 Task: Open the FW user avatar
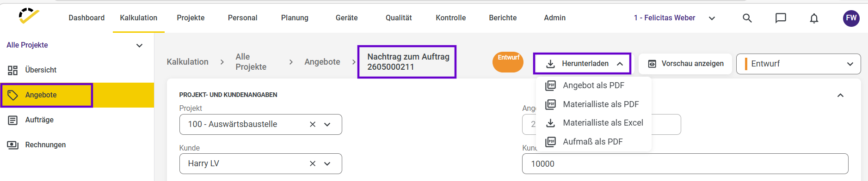[851, 18]
